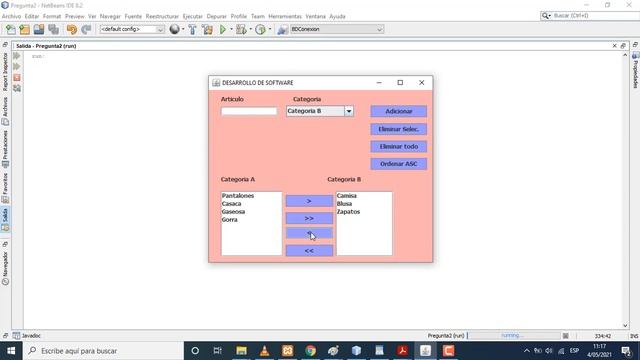Open VLC from the taskbar
Viewport: 640px width, 360px height.
[x=264, y=351]
